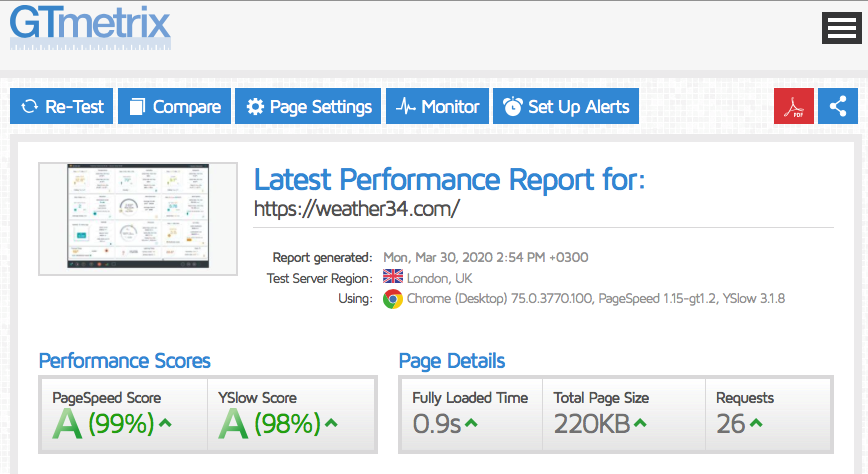This screenshot has width=868, height=474.
Task: Open Page Settings
Action: 308,106
